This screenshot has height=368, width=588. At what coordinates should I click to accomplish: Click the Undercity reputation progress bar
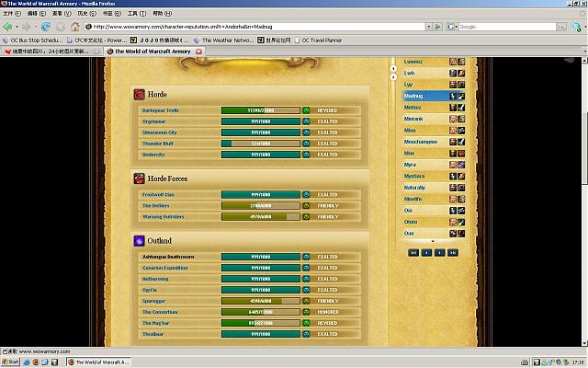[261, 155]
